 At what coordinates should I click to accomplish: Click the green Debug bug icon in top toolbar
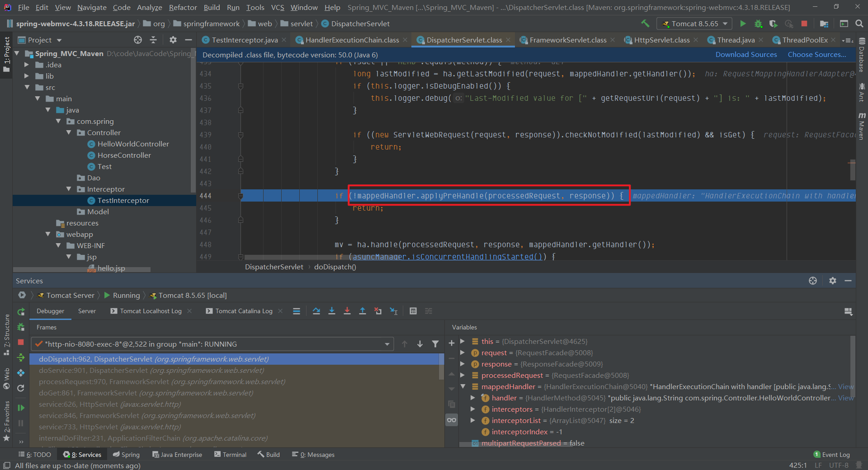click(758, 23)
